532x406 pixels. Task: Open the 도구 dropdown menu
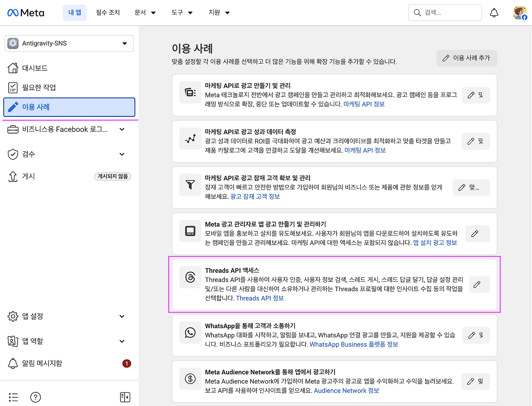pyautogui.click(x=182, y=13)
